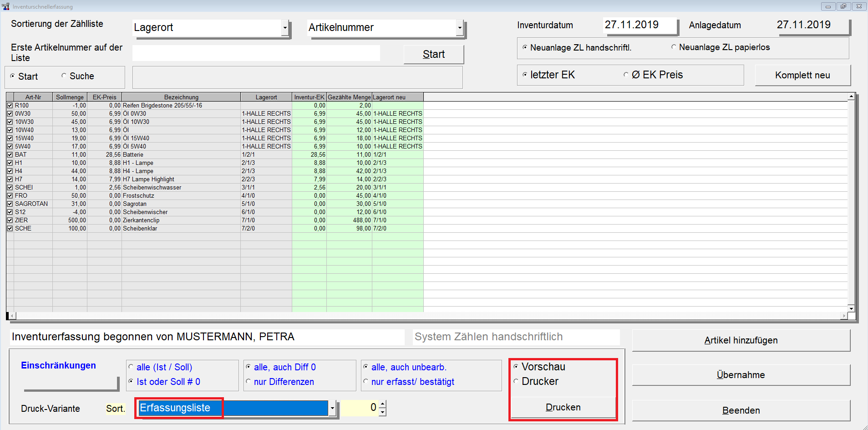868x430 pixels.
Task: Click the Lagerort neu column header
Action: [x=398, y=97]
